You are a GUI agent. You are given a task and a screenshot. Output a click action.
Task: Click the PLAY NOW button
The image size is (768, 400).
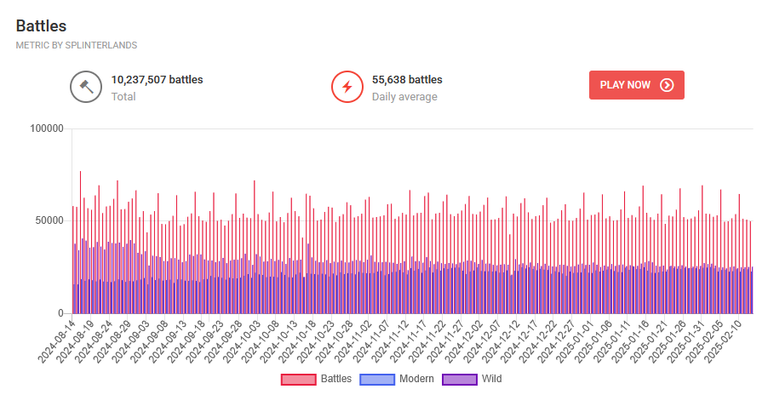[636, 85]
